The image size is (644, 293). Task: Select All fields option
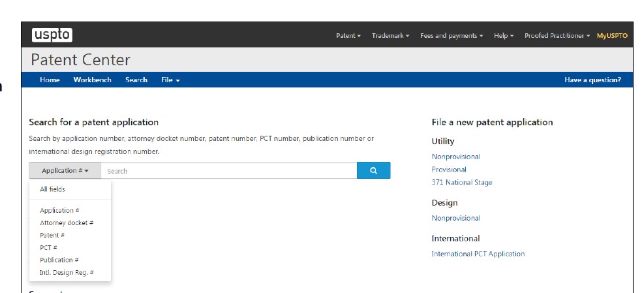point(52,189)
